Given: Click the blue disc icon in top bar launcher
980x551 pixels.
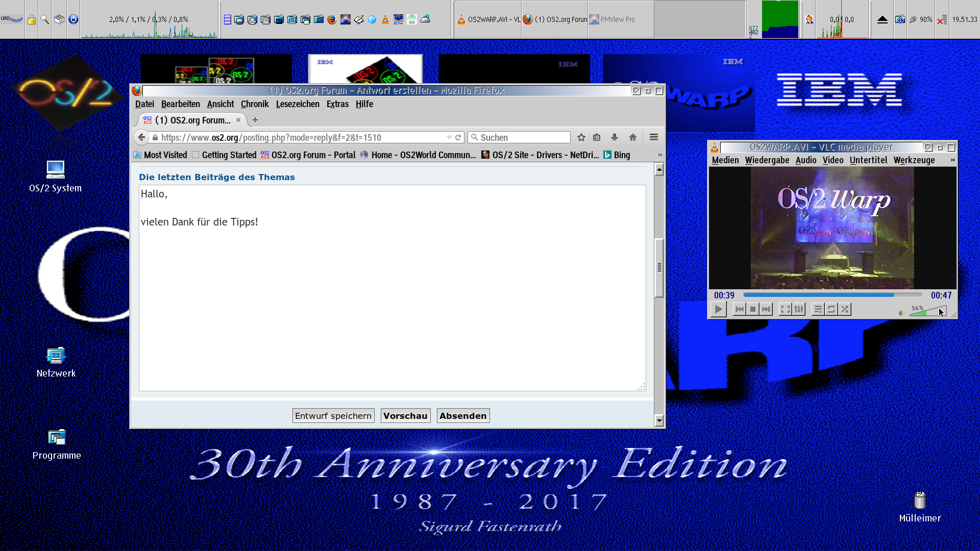Looking at the screenshot, I should (x=372, y=19).
